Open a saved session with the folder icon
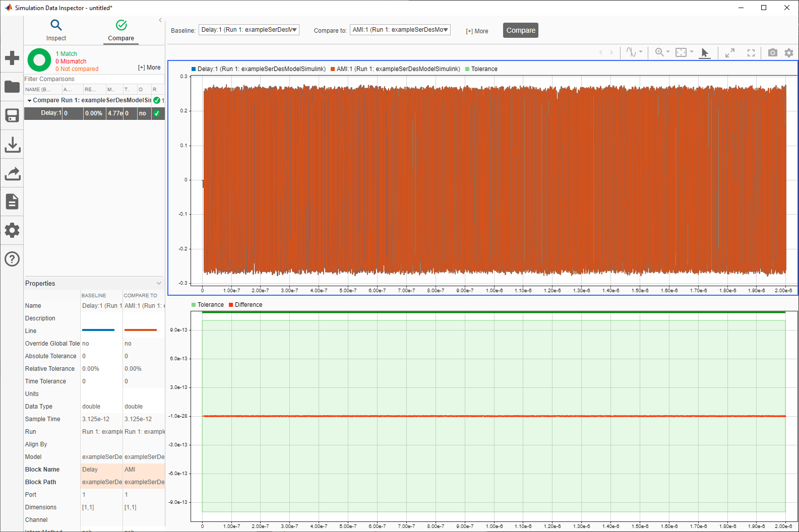Screen dimensions: 799x532 pos(12,87)
